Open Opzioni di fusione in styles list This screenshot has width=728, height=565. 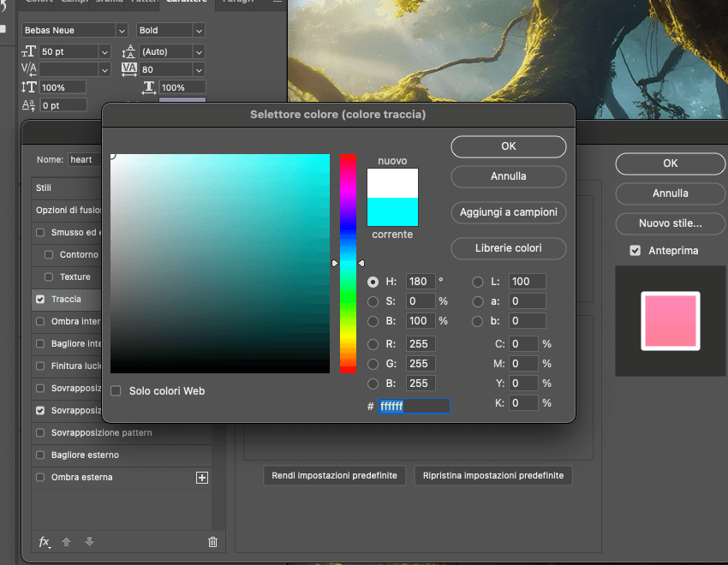click(x=69, y=211)
